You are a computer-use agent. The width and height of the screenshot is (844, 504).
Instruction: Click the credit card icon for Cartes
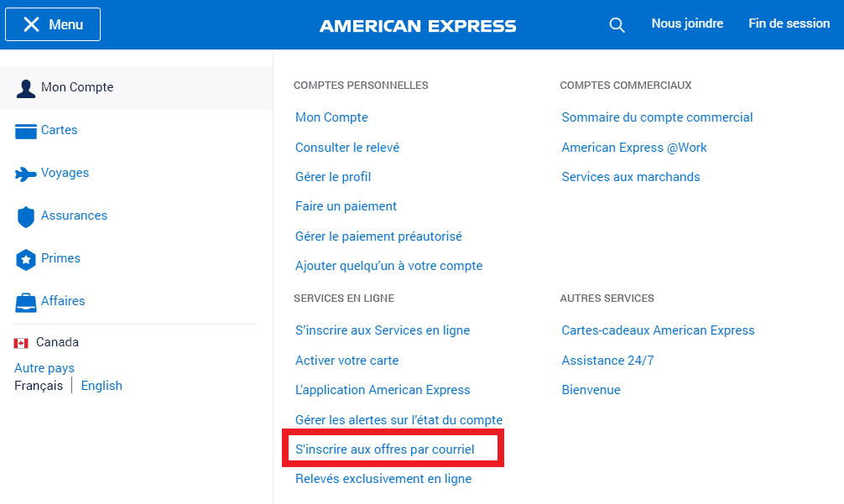(25, 130)
